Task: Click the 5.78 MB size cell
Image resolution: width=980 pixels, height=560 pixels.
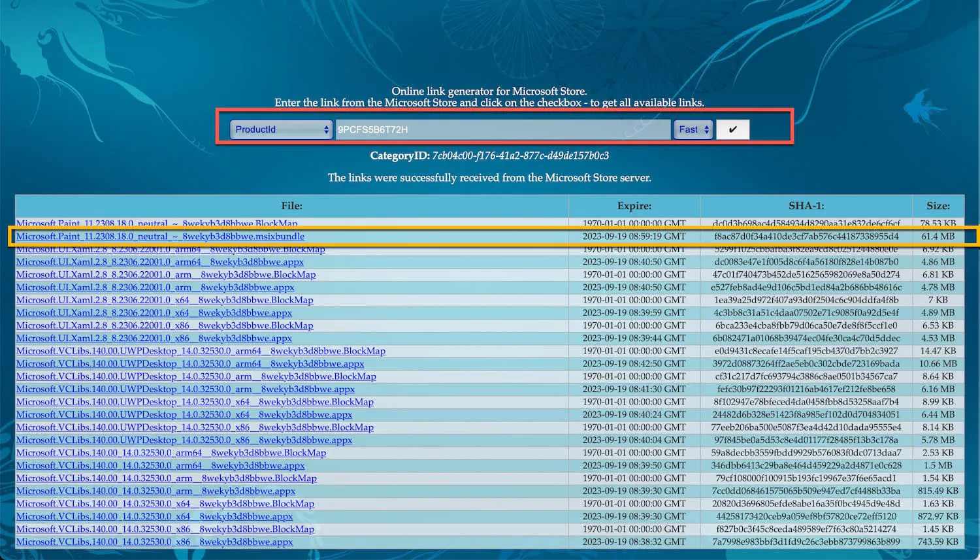Action: (x=938, y=440)
